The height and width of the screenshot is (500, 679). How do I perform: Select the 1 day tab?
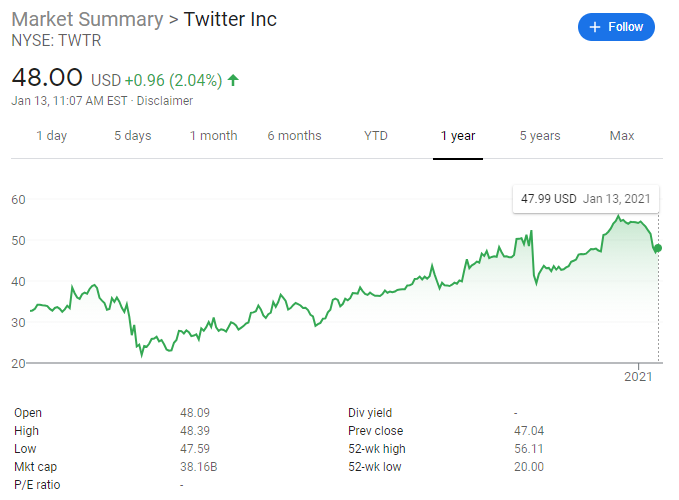point(52,136)
